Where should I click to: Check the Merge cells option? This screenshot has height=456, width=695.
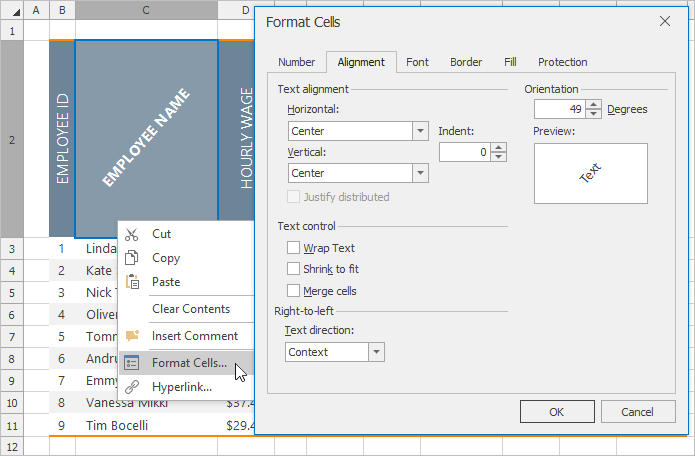click(x=293, y=291)
